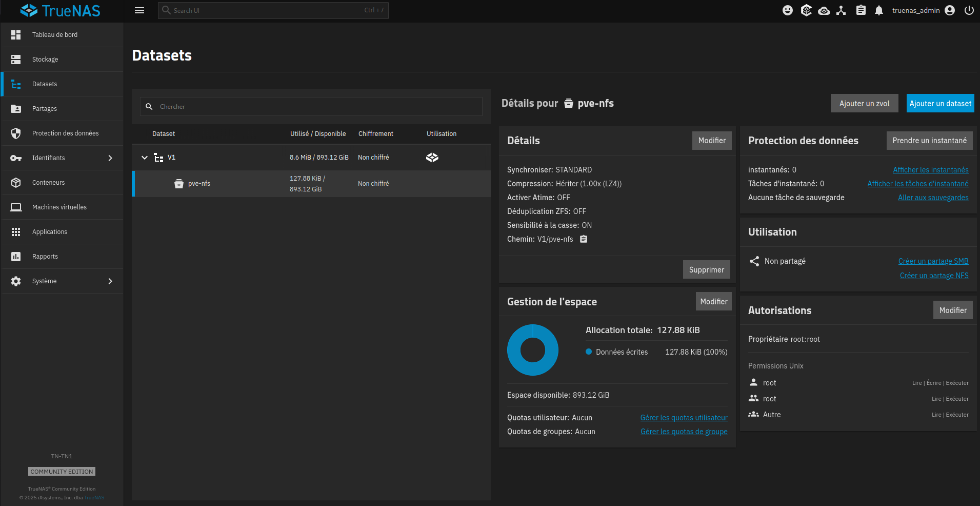Screen dimensions: 980x506
Task: Click the space allocation donut chart
Action: (x=532, y=350)
